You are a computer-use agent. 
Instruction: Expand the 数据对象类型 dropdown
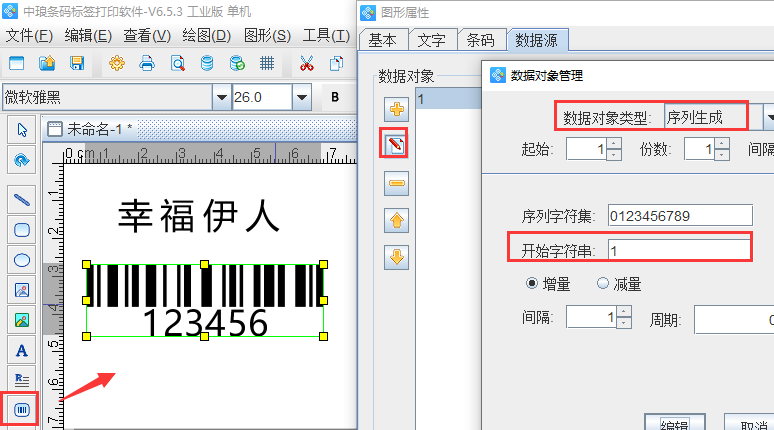pos(769,117)
